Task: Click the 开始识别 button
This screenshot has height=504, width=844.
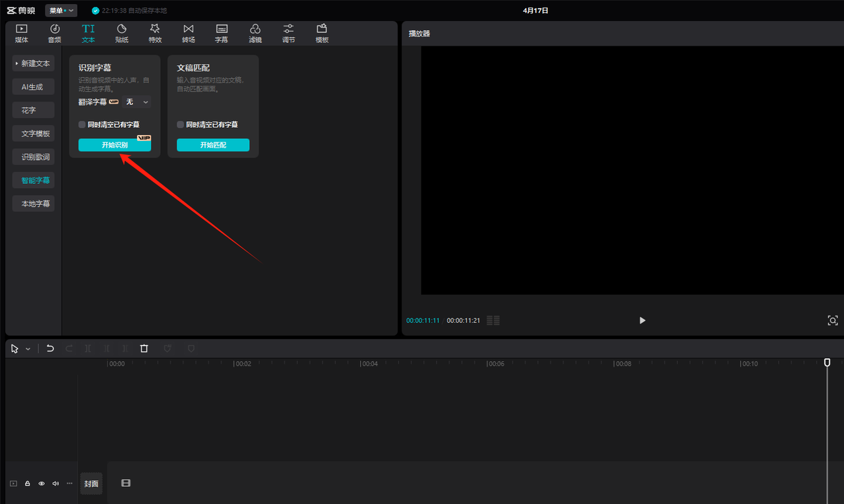Action: pos(115,145)
